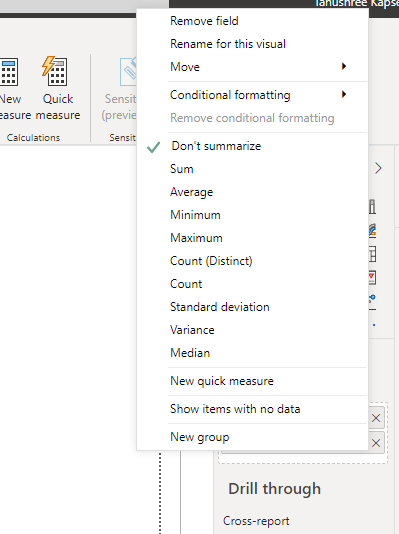Select Median aggregation

pyautogui.click(x=252, y=353)
